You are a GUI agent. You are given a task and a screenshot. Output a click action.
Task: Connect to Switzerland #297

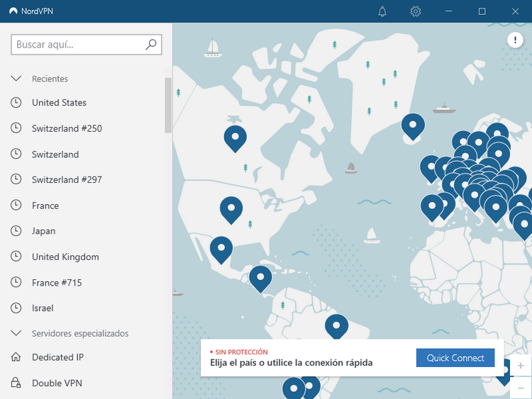pyautogui.click(x=67, y=179)
